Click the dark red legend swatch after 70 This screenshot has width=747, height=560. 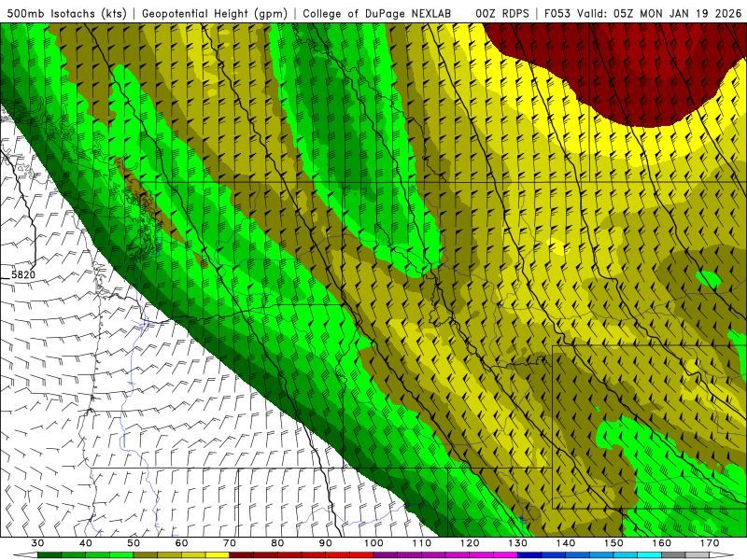coord(242,555)
